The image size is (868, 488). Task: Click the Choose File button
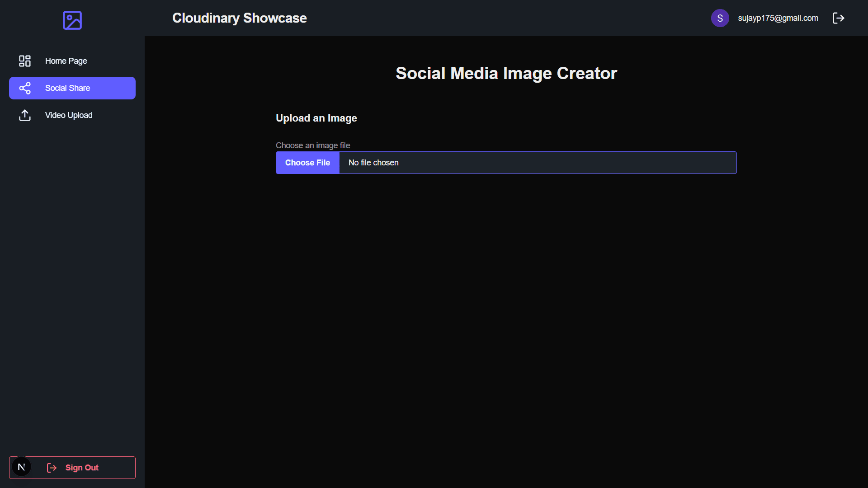point(307,163)
